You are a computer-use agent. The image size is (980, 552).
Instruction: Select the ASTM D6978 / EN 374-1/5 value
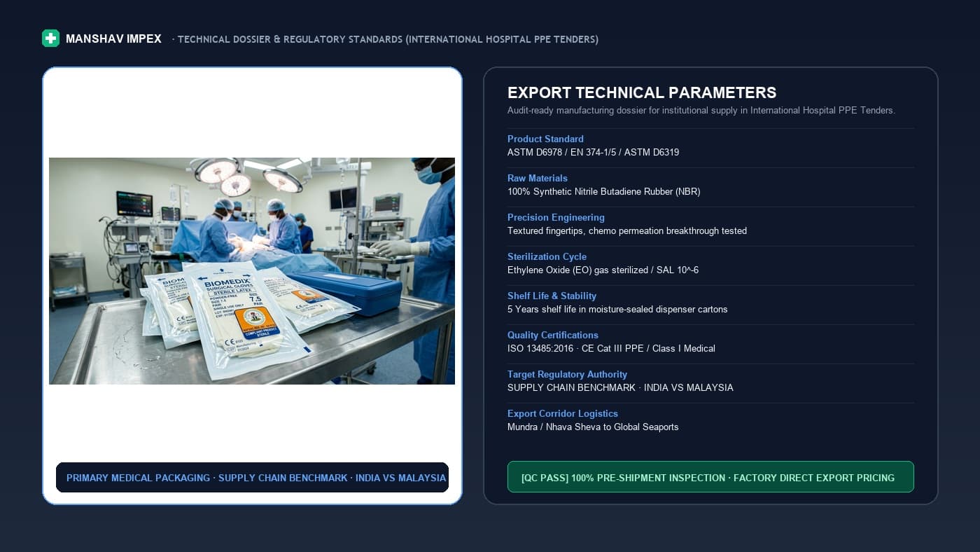[x=593, y=152]
